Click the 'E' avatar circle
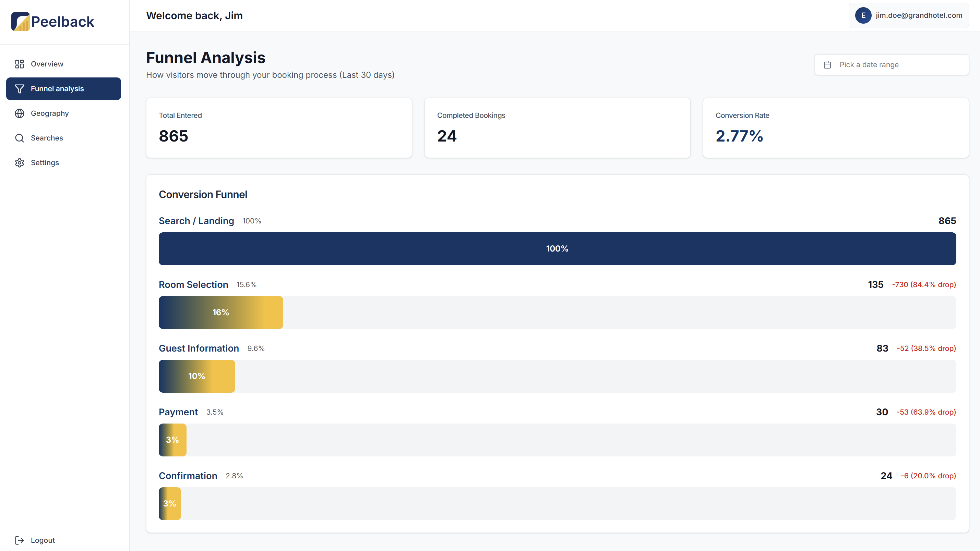 pos(863,15)
